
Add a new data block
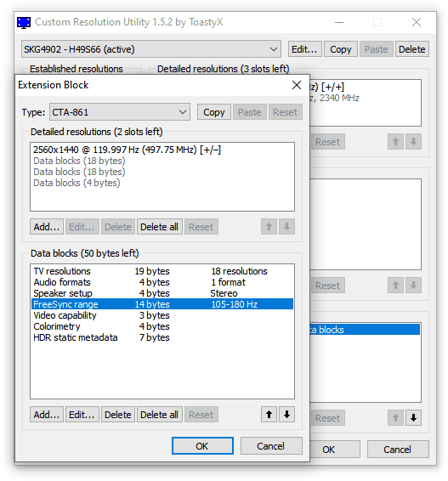(47, 415)
